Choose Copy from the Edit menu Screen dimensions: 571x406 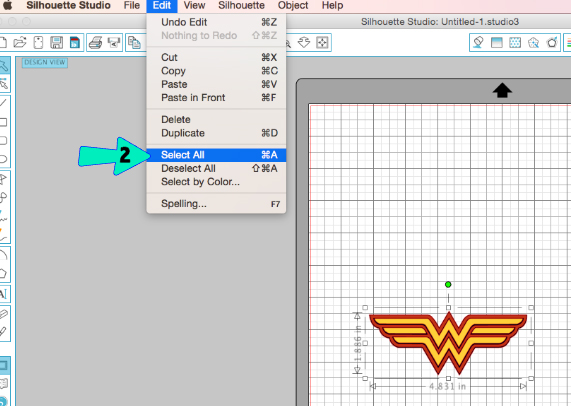[216, 71]
